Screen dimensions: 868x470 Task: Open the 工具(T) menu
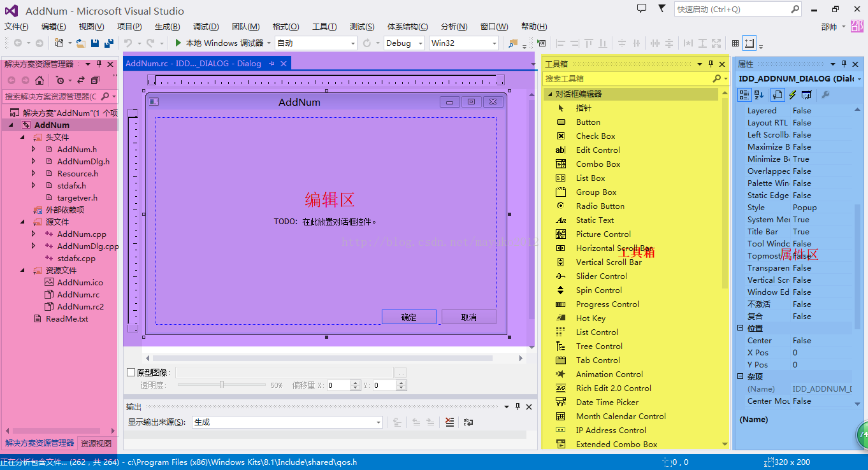324,26
